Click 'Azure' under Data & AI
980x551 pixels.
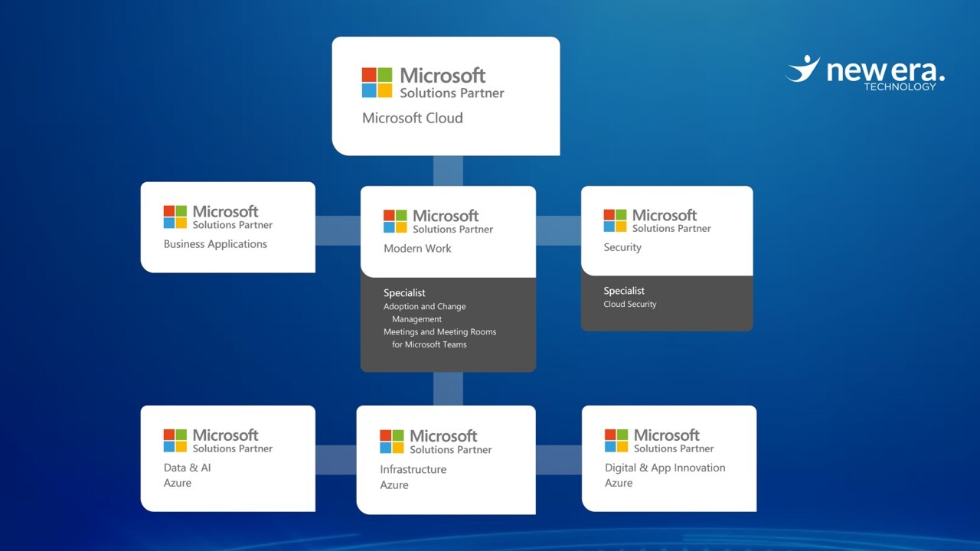tap(178, 483)
